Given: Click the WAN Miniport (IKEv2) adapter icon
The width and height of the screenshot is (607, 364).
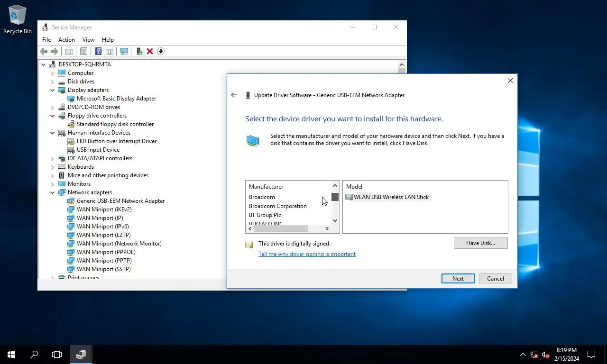Looking at the screenshot, I should pos(71,209).
